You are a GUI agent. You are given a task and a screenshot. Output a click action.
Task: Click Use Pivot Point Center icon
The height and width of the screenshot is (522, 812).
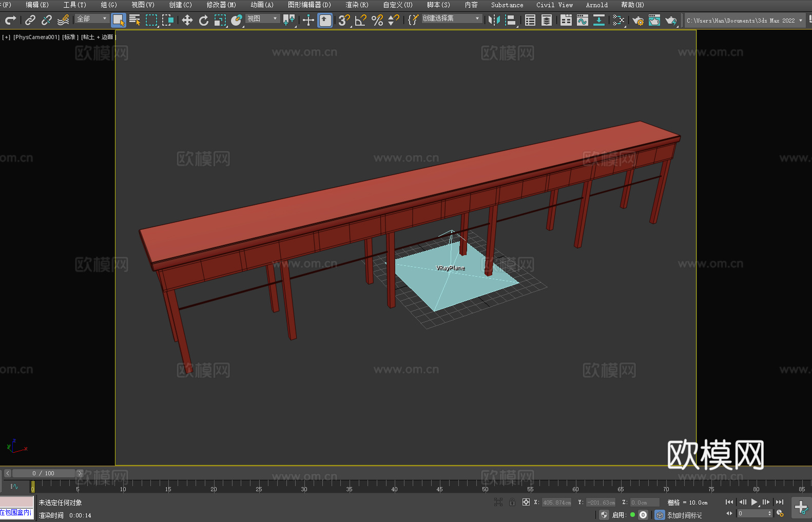click(x=289, y=20)
